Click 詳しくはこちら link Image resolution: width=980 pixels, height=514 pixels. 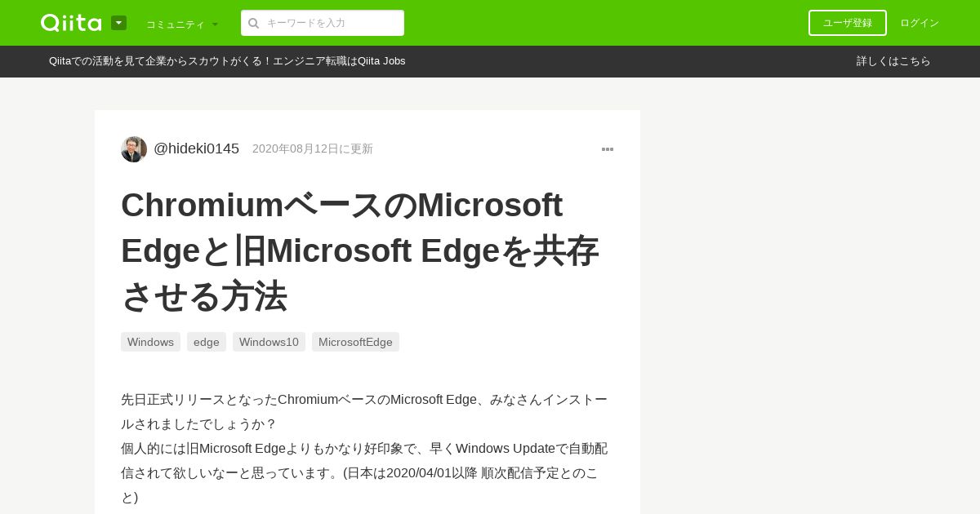(x=893, y=61)
